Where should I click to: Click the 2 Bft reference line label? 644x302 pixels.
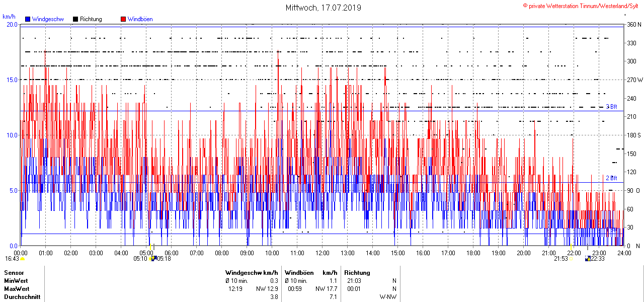pos(611,178)
